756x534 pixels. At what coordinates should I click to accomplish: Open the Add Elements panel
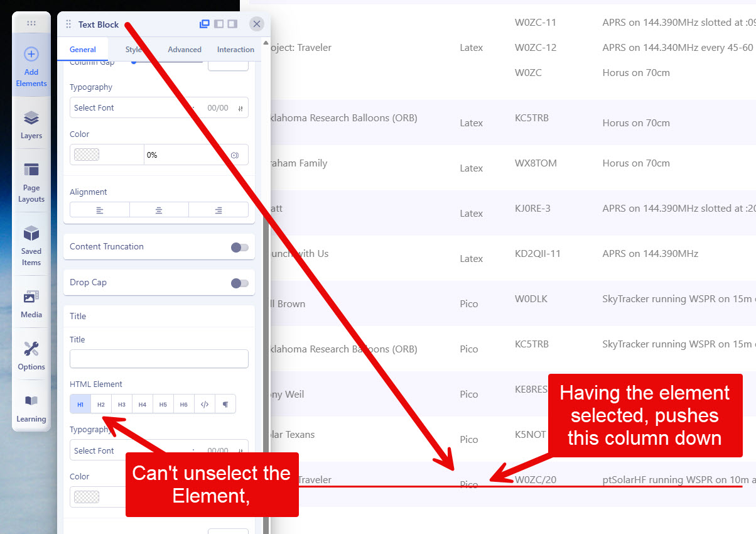pyautogui.click(x=31, y=67)
